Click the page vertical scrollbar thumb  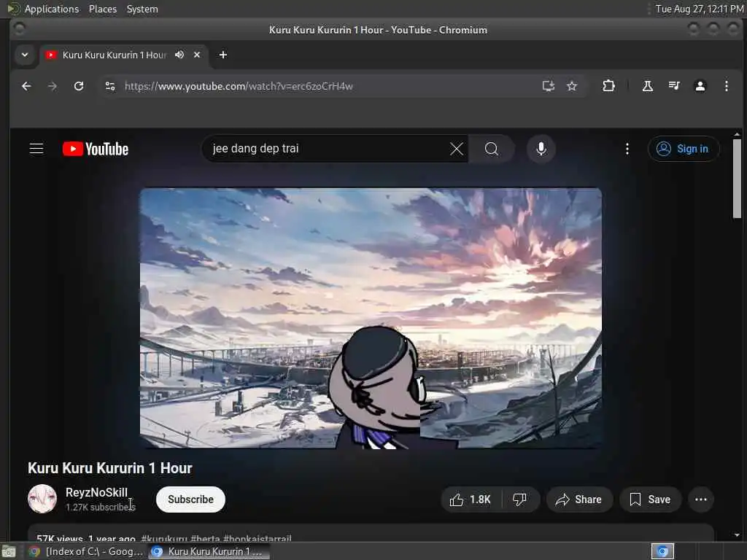click(737, 179)
